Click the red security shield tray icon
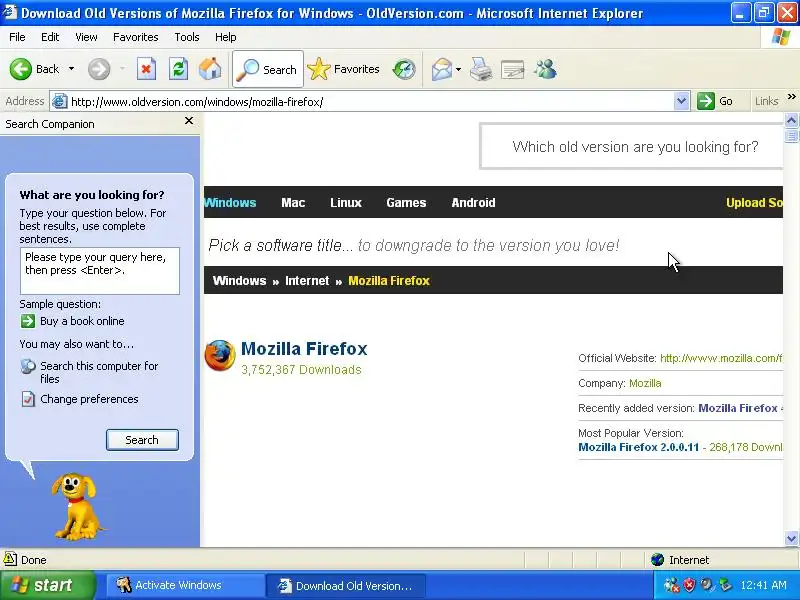The image size is (800, 600). (690, 585)
